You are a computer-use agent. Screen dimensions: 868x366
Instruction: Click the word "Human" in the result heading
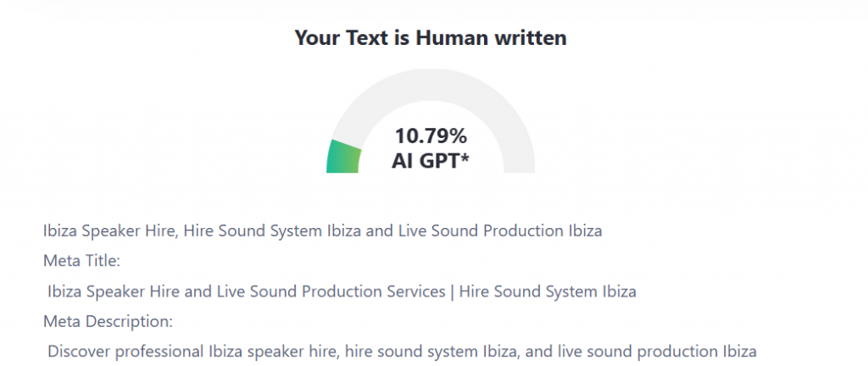click(451, 37)
